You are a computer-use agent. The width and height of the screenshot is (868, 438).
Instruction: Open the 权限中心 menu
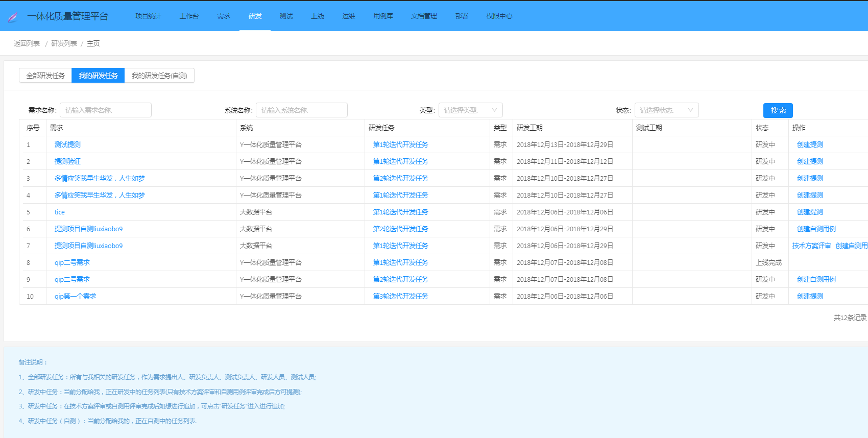(499, 16)
